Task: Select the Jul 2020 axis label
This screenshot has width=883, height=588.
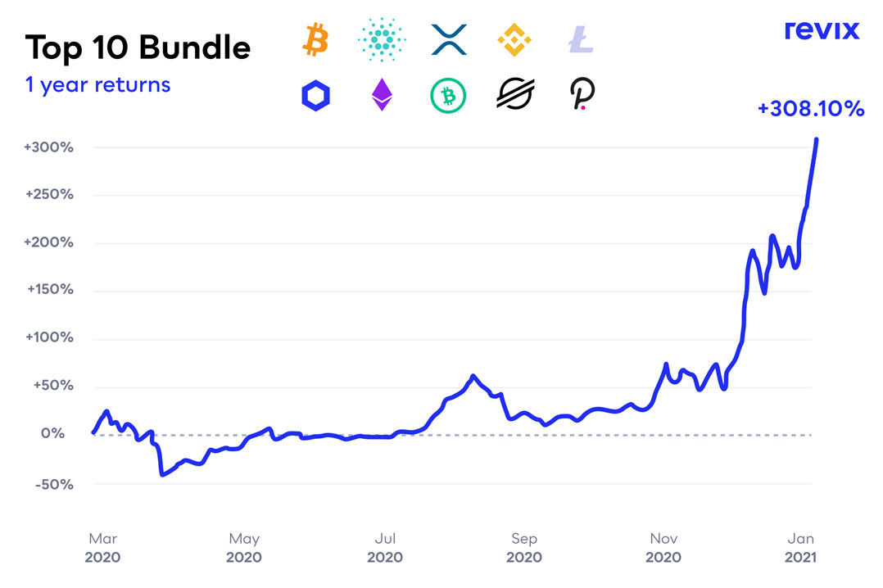Action: coord(384,548)
